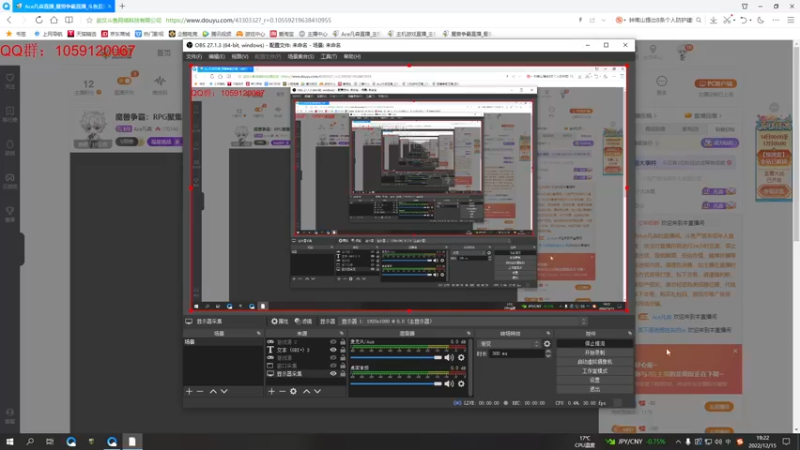Open the dropdown arrow beside the browser scissors icon
This screenshot has width=800, height=450.
coord(734,20)
